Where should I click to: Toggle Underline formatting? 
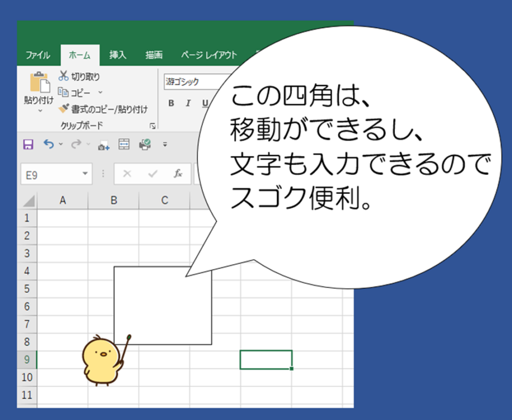coord(204,103)
